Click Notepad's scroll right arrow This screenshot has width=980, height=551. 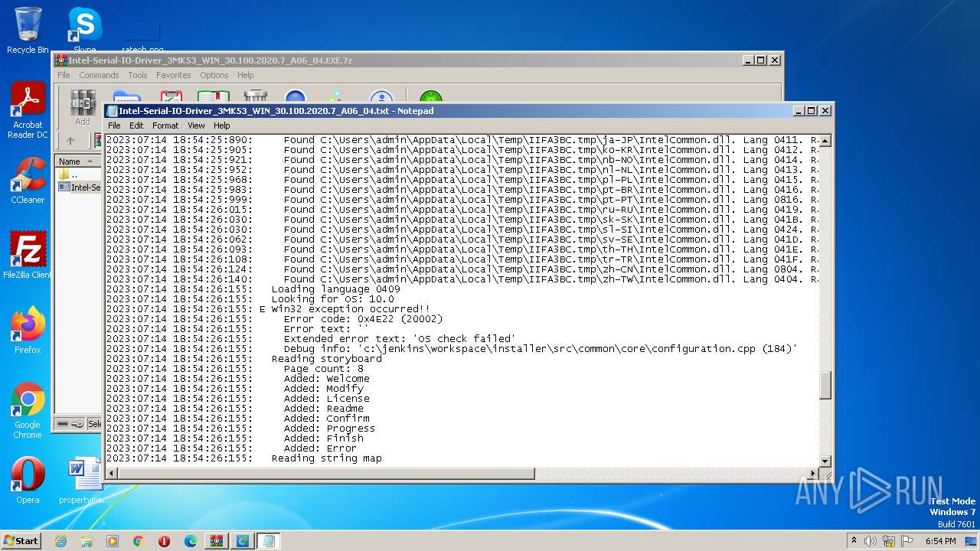(812, 474)
